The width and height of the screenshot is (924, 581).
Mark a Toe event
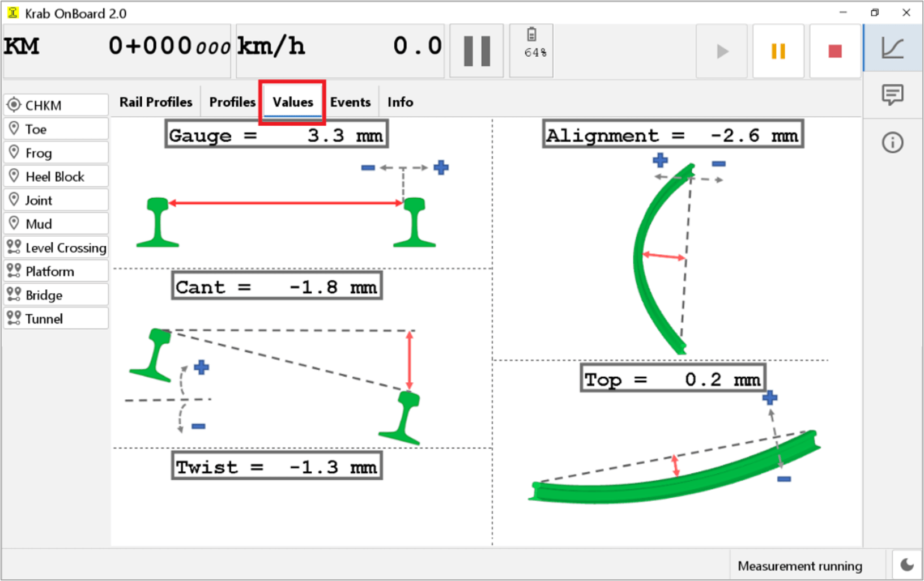(x=56, y=129)
